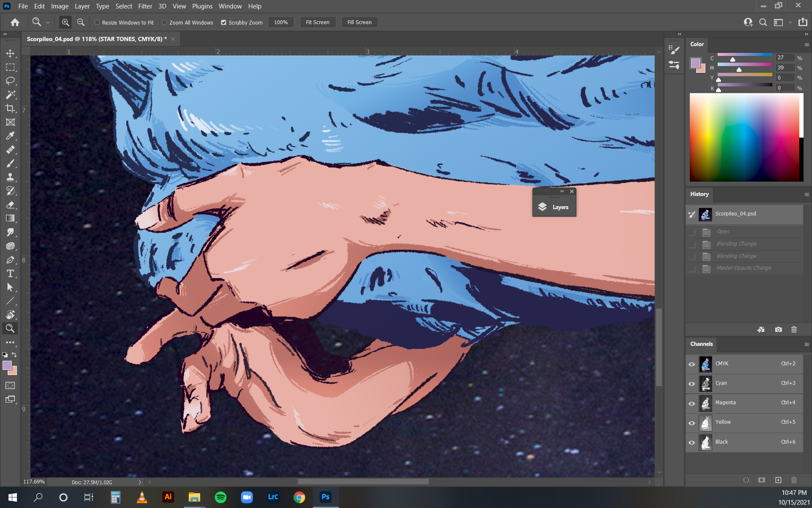
Task: Open the History panel options menu
Action: (x=807, y=195)
